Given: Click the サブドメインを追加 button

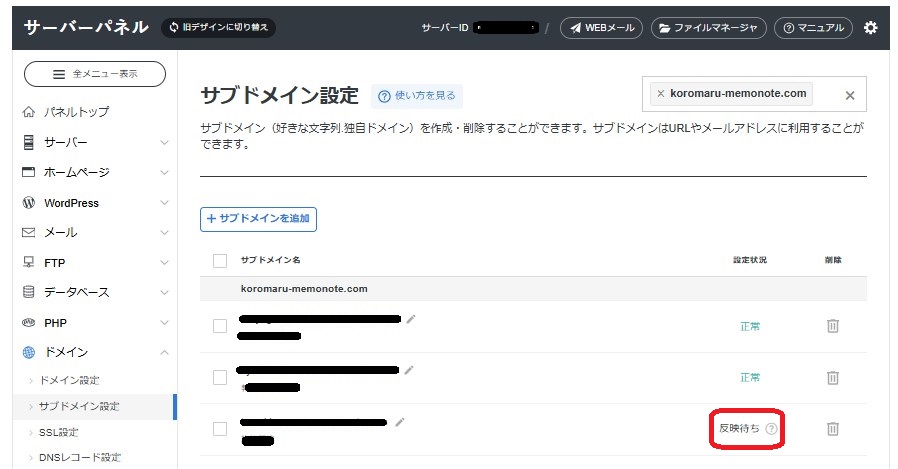Looking at the screenshot, I should tap(258, 218).
